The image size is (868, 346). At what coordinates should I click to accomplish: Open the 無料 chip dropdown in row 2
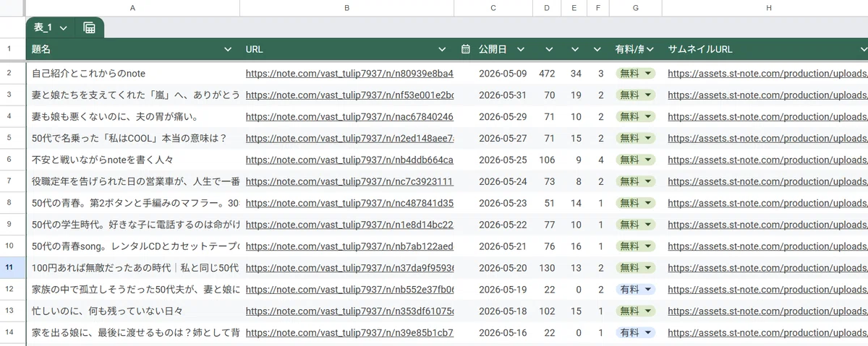pos(649,73)
